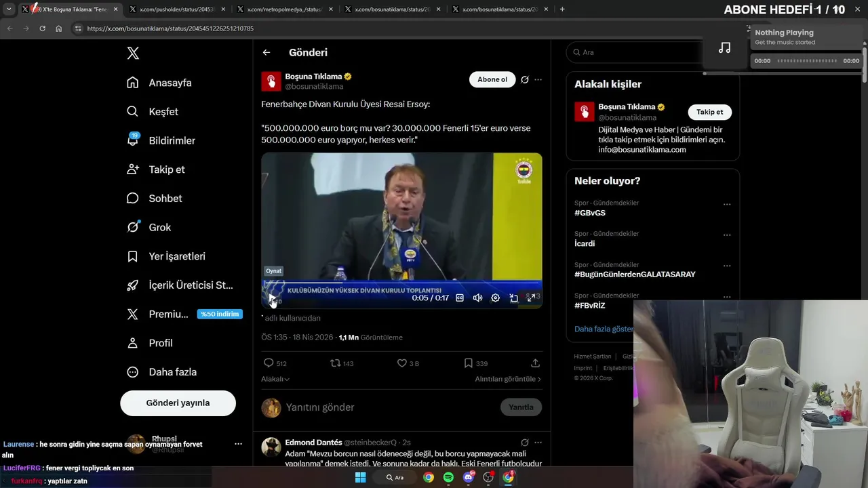Open options for #BugünGünlerdenGALATASARAY trend

[x=727, y=266]
